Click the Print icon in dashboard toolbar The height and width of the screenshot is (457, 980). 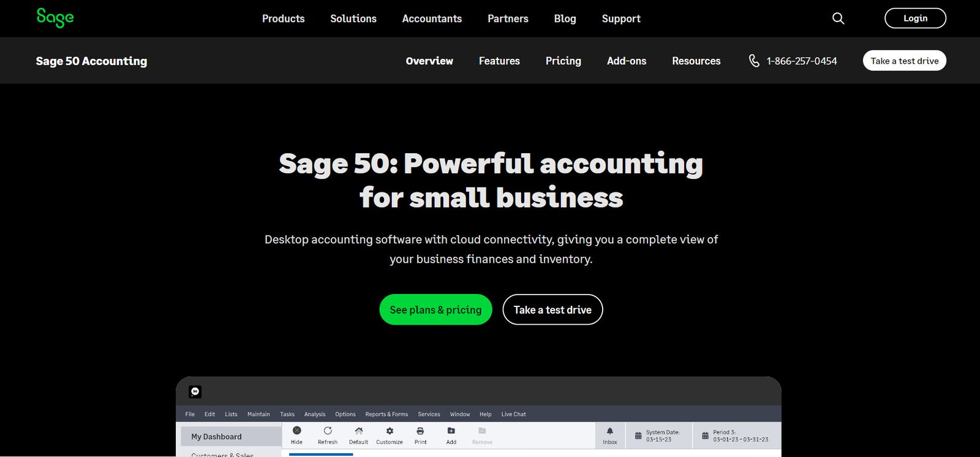pos(420,431)
